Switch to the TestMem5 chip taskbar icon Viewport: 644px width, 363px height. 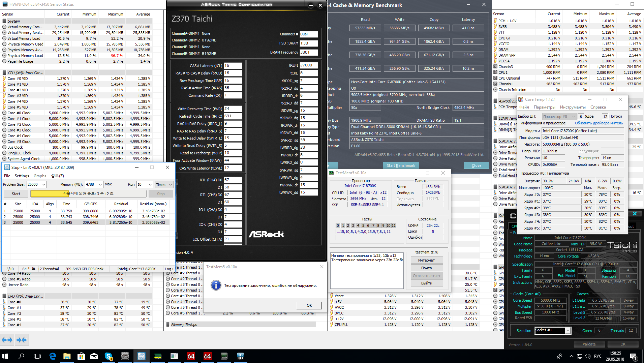coord(224,356)
